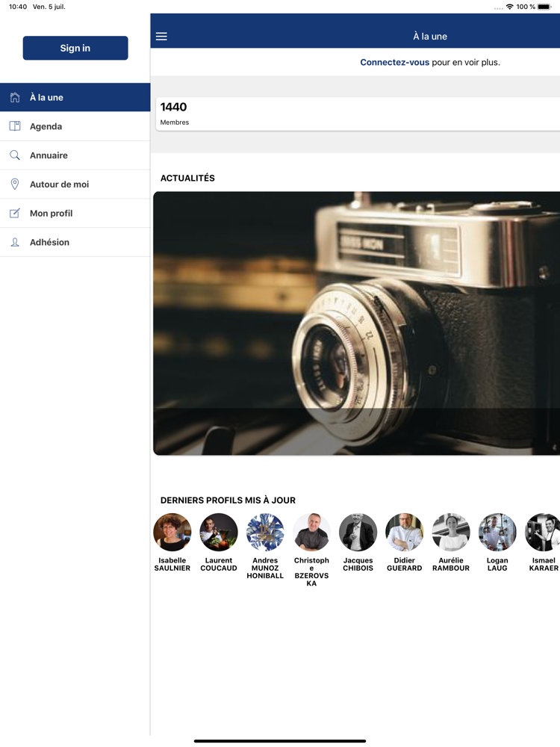Screen dimensions: 560x747
Task: Follow the Connectez-vous link
Action: [x=394, y=63]
